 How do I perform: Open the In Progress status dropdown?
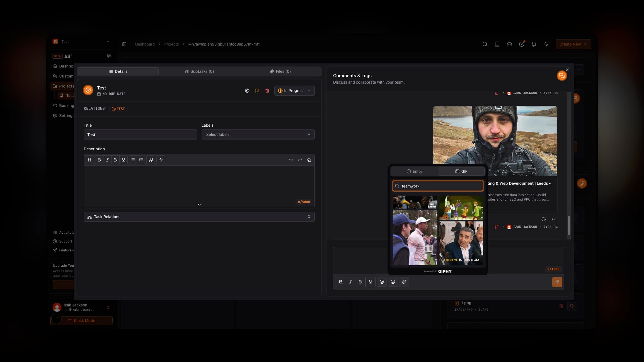tap(294, 91)
